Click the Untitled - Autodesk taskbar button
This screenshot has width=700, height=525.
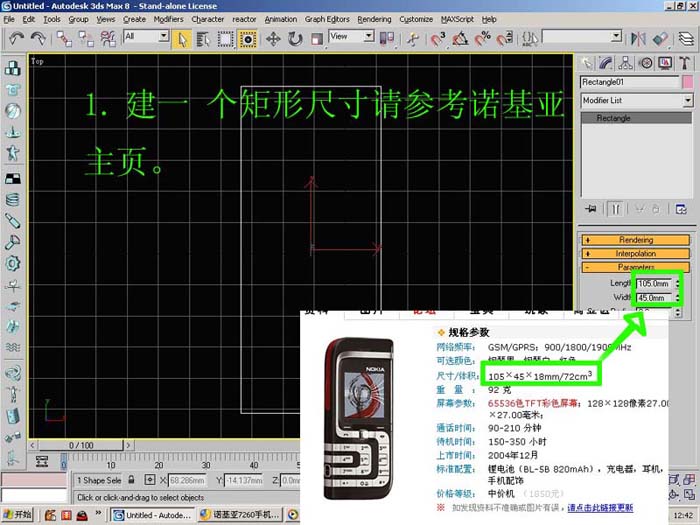point(152,515)
